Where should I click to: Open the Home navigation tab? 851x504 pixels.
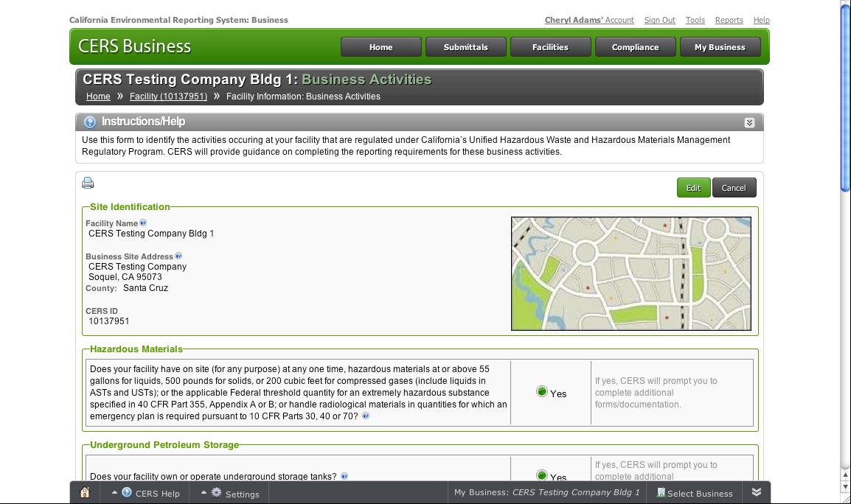pyautogui.click(x=381, y=47)
